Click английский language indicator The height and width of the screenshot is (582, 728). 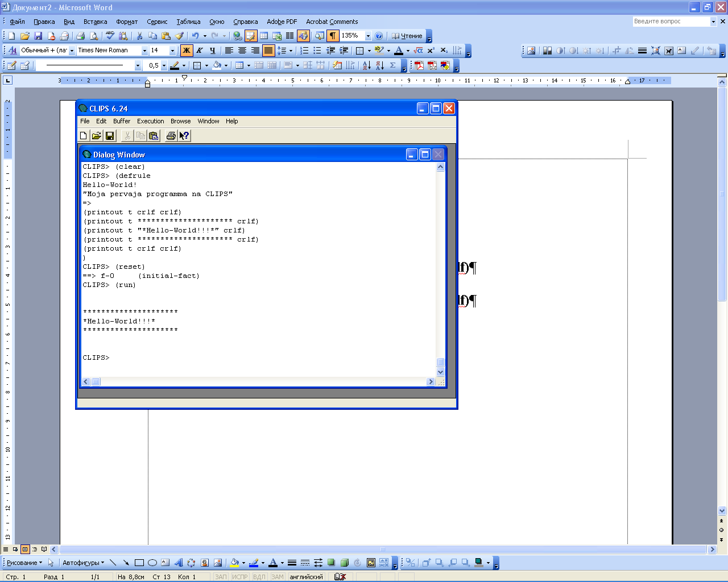tap(306, 577)
